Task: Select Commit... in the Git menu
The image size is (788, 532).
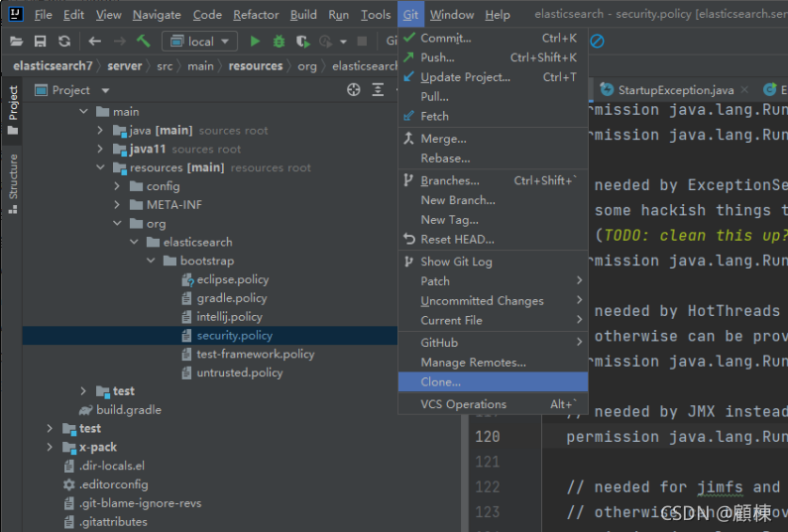Action: (x=493, y=38)
